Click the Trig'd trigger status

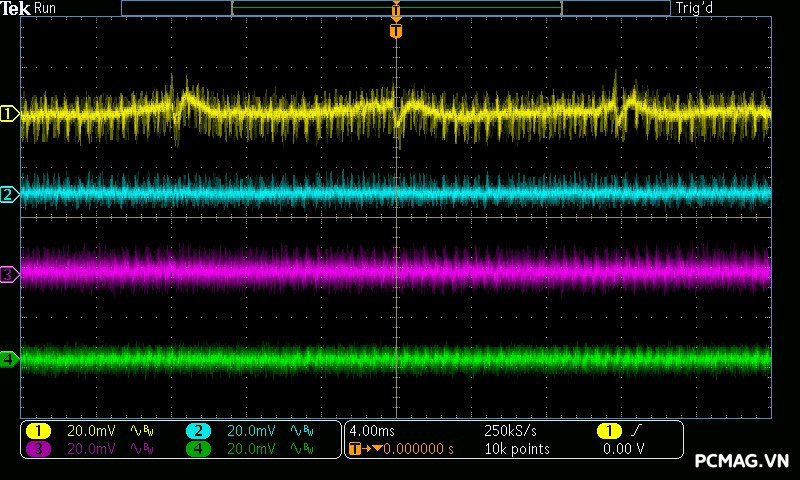[693, 9]
